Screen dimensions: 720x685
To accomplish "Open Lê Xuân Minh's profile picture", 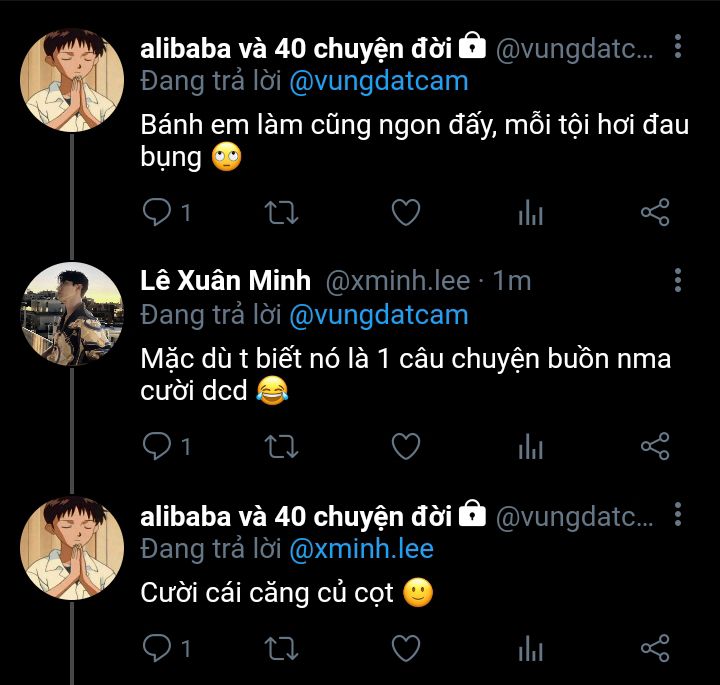I will 71,314.
